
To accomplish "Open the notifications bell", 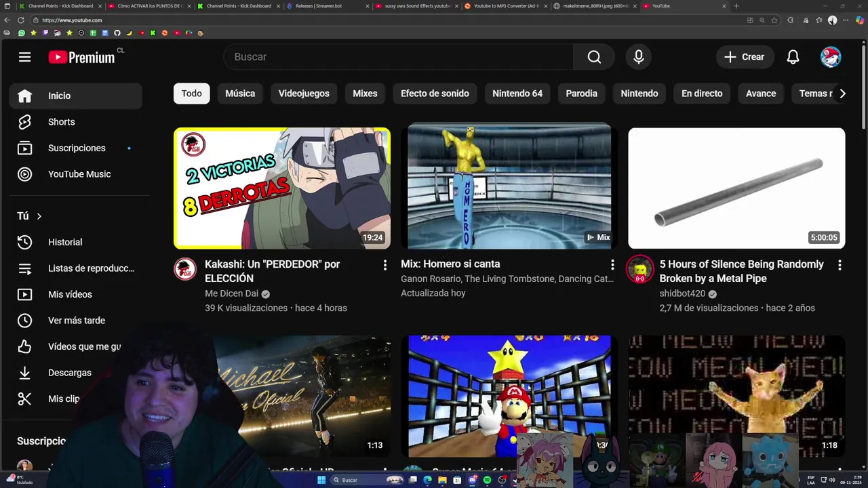I will pos(793,57).
